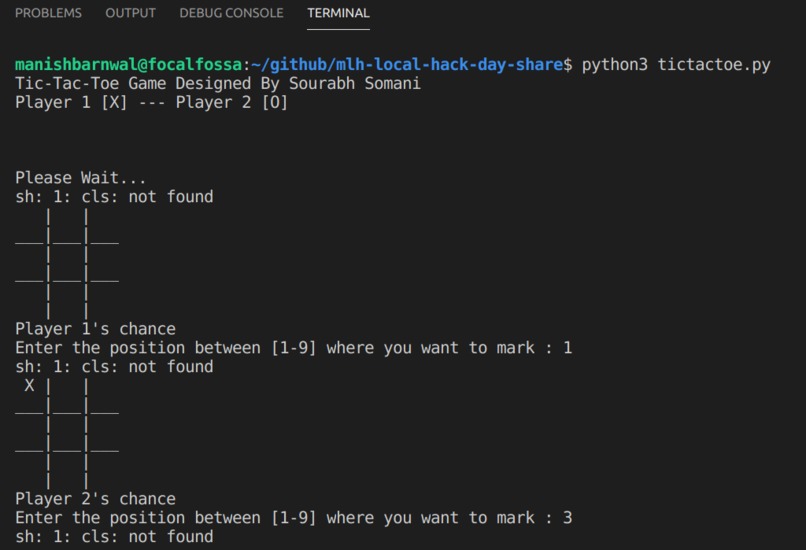Click tictactoe.py filename in the command
Viewport: 806px width, 550px height.
tap(714, 65)
